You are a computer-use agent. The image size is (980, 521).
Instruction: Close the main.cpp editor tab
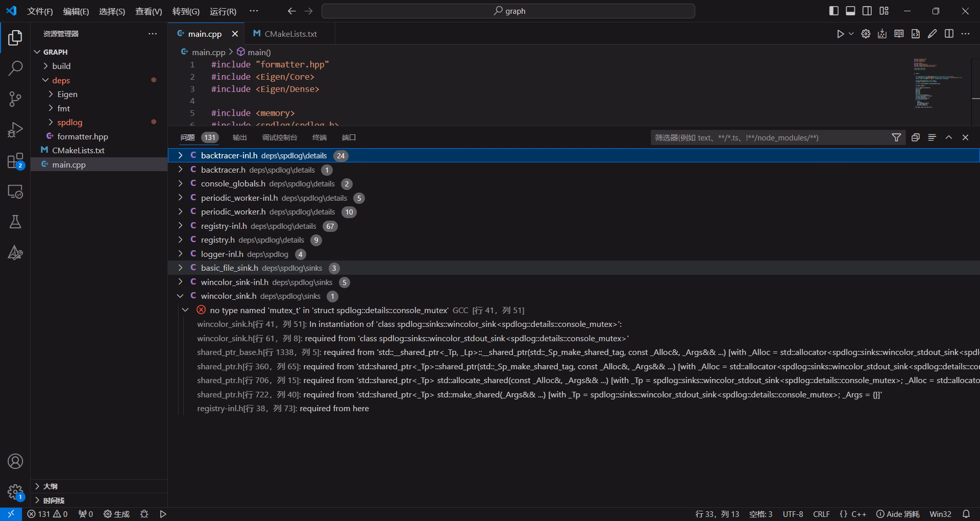click(235, 34)
